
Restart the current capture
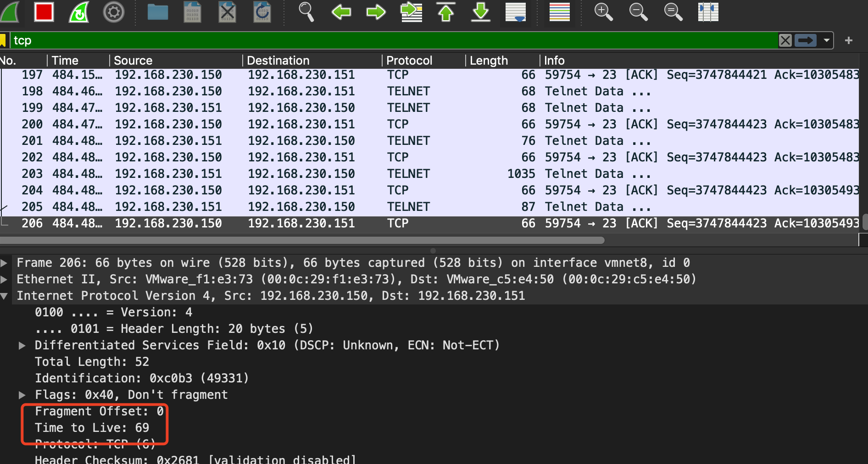click(x=79, y=11)
